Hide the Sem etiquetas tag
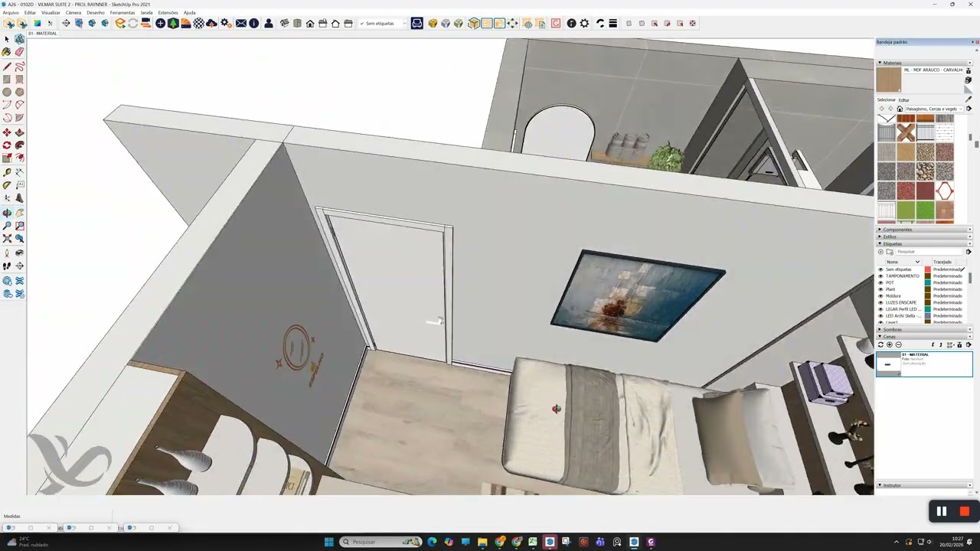 click(880, 269)
